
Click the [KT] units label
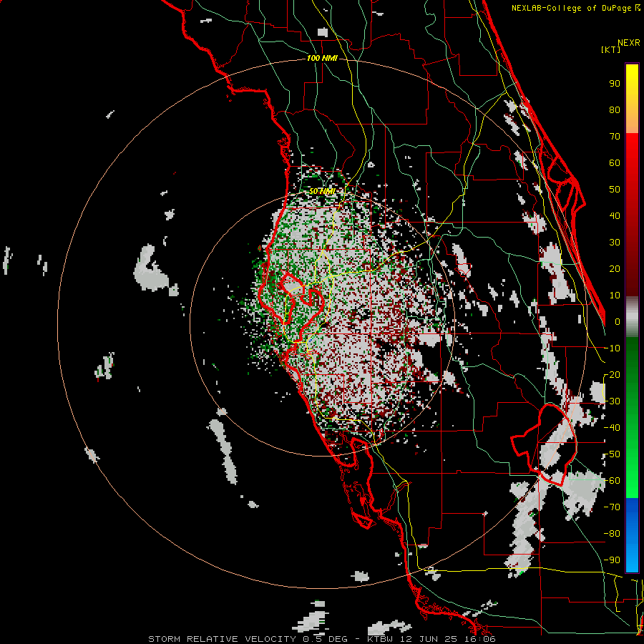(x=610, y=49)
